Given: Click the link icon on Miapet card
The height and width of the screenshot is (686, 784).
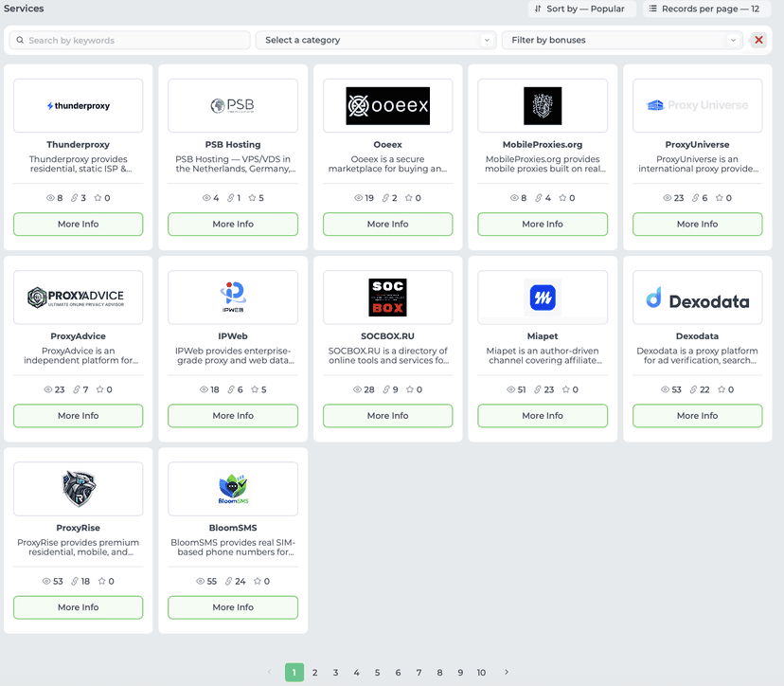Looking at the screenshot, I should coord(538,389).
